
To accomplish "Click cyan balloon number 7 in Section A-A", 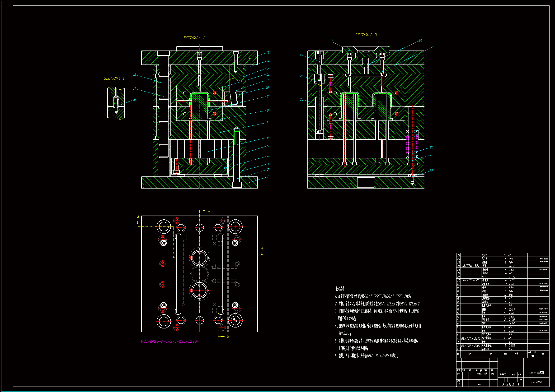I will tap(268, 122).
